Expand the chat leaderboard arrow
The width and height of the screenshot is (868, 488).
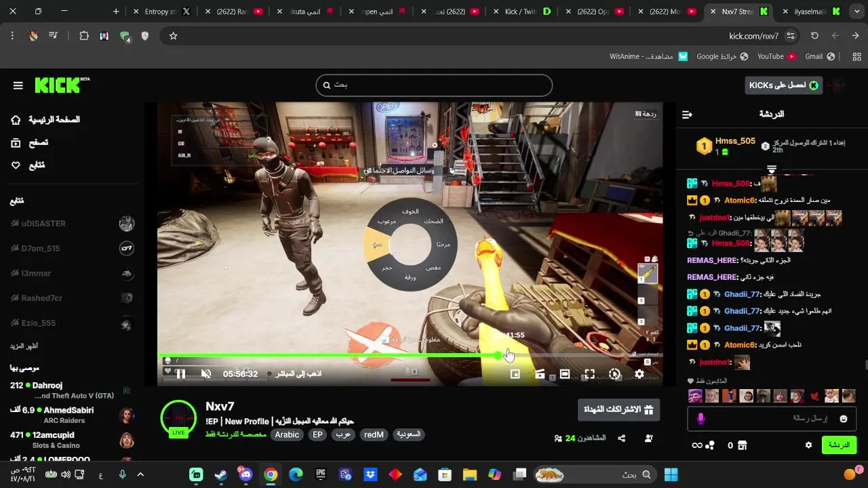pyautogui.click(x=772, y=169)
